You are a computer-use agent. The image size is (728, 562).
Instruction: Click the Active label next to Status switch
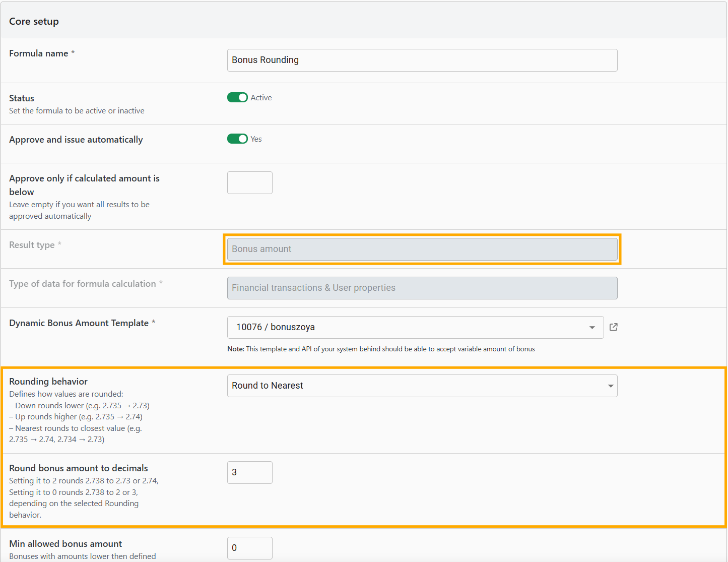(261, 98)
